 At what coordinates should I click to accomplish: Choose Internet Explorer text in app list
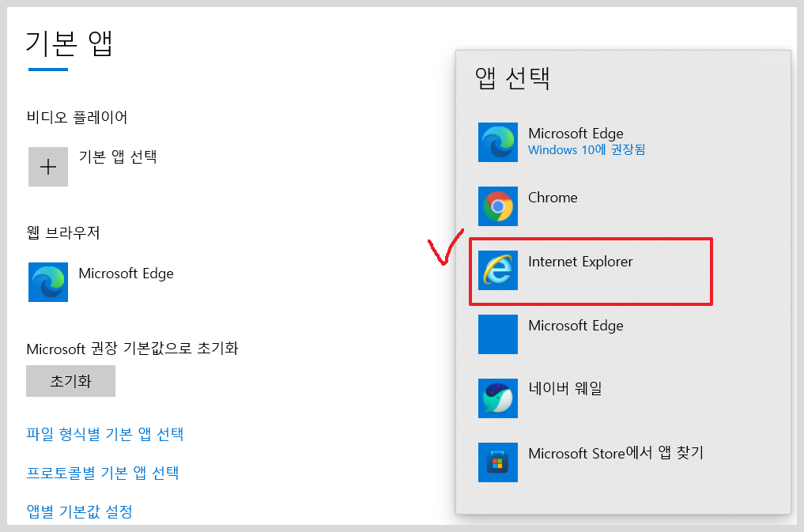coord(580,262)
